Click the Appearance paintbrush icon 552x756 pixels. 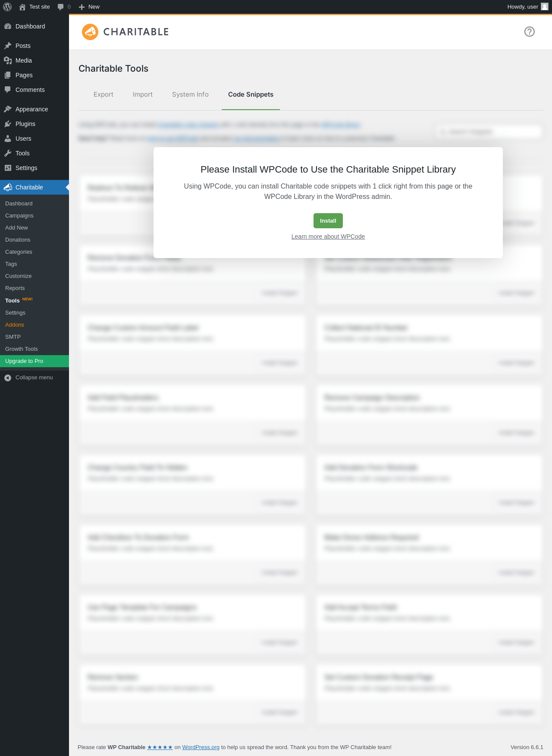[x=8, y=109]
